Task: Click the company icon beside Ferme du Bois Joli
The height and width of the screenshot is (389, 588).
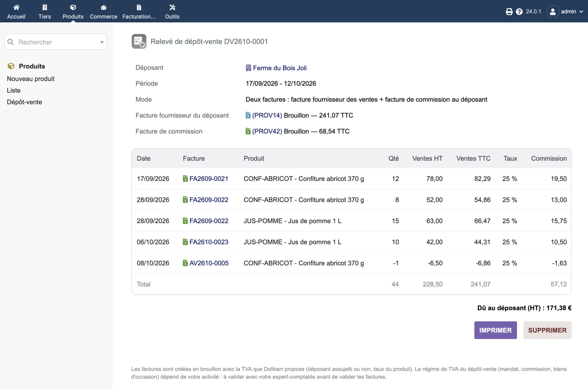Action: 248,68
